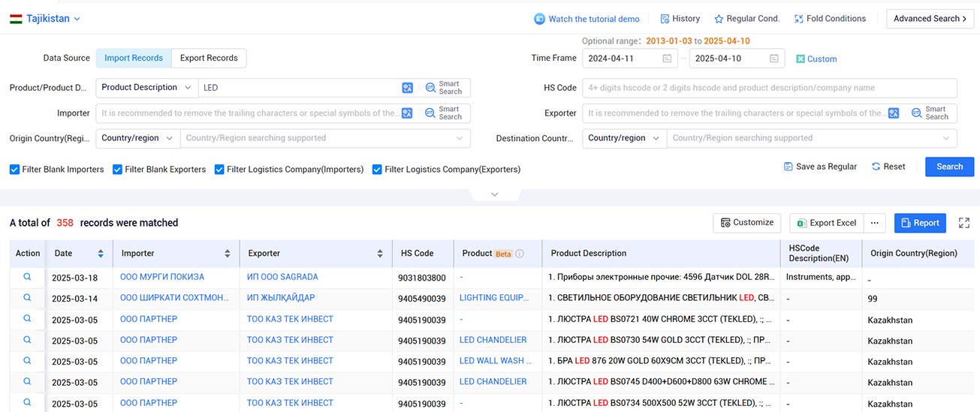Screen dimensions: 980x412
Task: Click the blue Search button
Action: click(x=949, y=167)
